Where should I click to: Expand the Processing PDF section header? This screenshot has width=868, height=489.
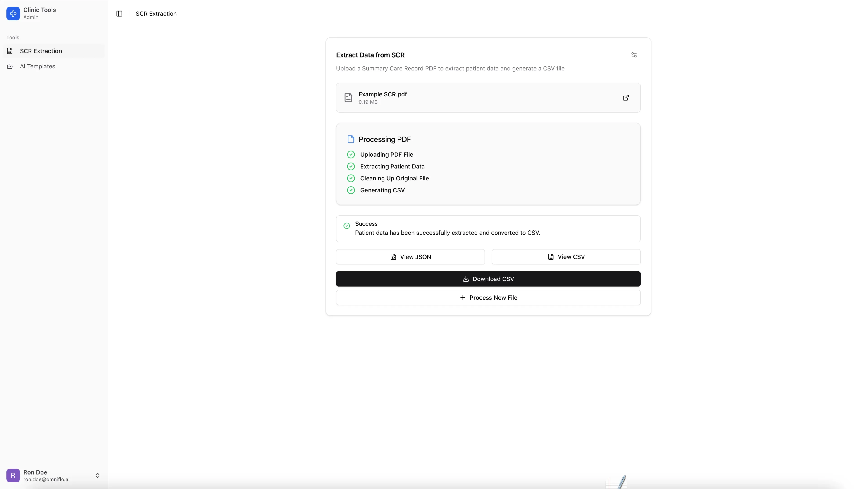384,139
